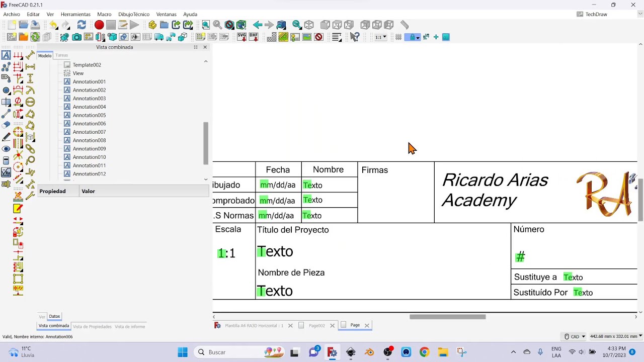Open the Editar menu
Image resolution: width=644 pixels, height=362 pixels.
[x=33, y=14]
